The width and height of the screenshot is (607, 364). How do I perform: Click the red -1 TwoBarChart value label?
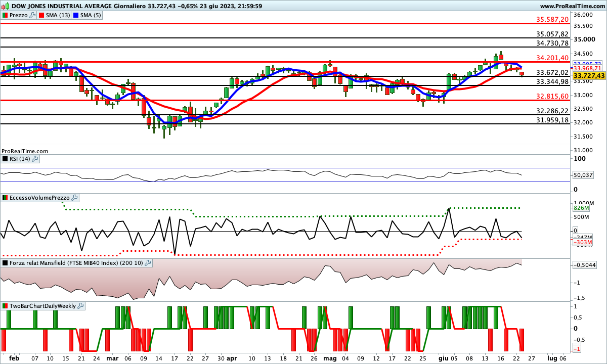[577, 349]
